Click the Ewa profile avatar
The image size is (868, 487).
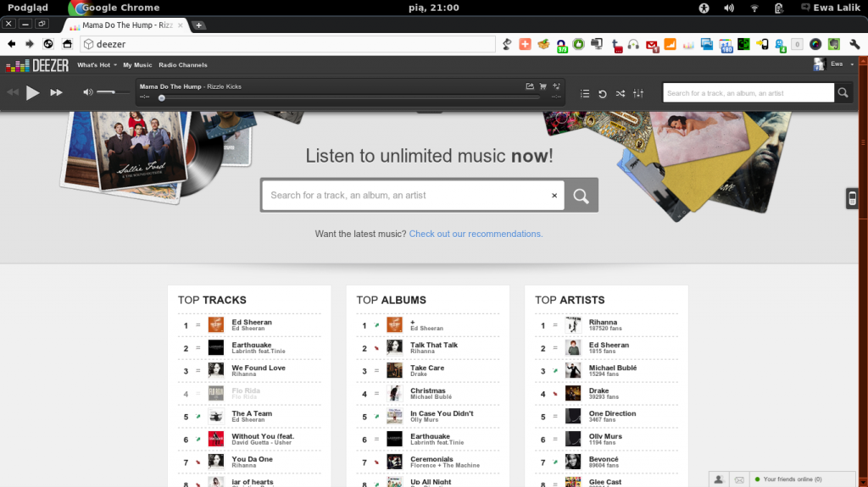click(x=820, y=64)
